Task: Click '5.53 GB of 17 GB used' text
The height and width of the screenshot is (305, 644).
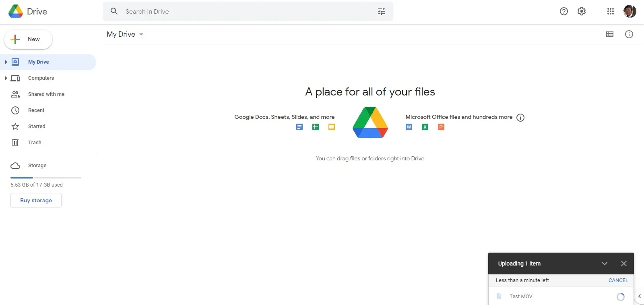Action: tap(37, 185)
